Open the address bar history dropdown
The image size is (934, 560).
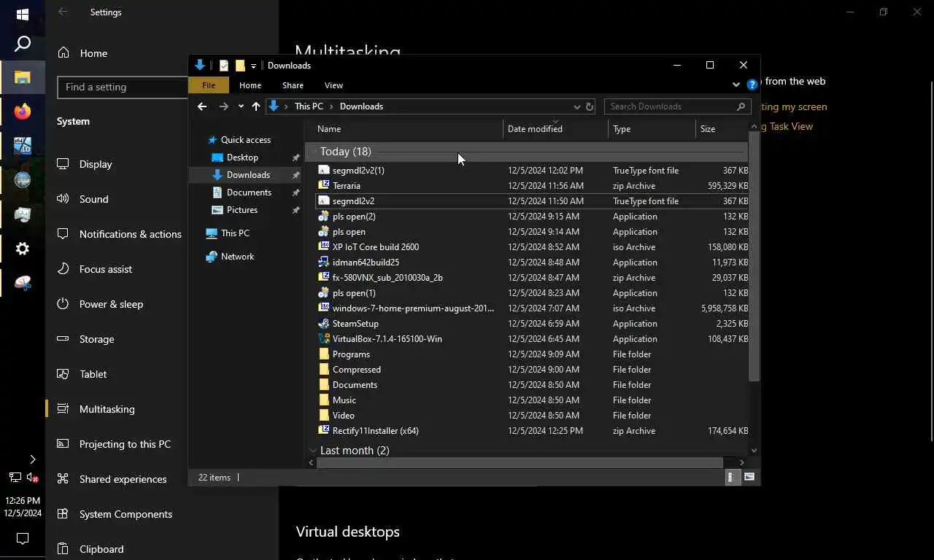point(576,106)
